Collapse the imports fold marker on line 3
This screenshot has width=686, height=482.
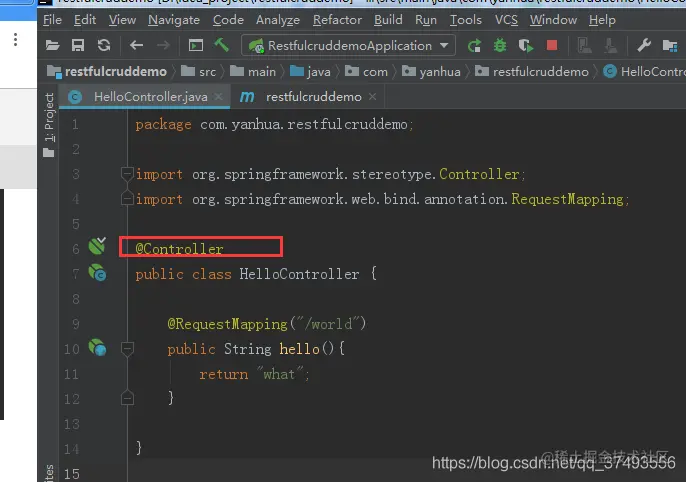[127, 174]
